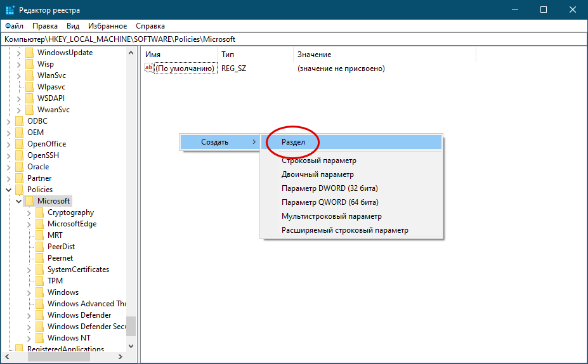Choose Двоичный параметр from submenu
Screen dimensions: 588x364
point(352,174)
